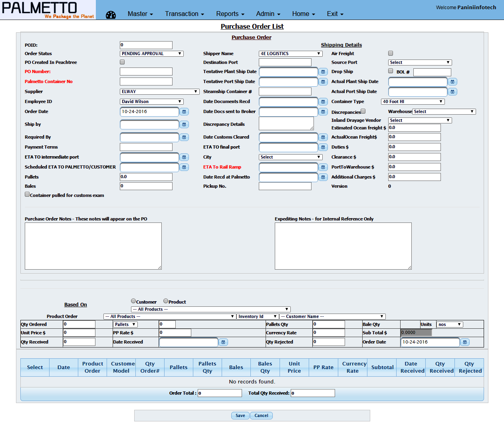Click into the PO Number input field

point(146,71)
